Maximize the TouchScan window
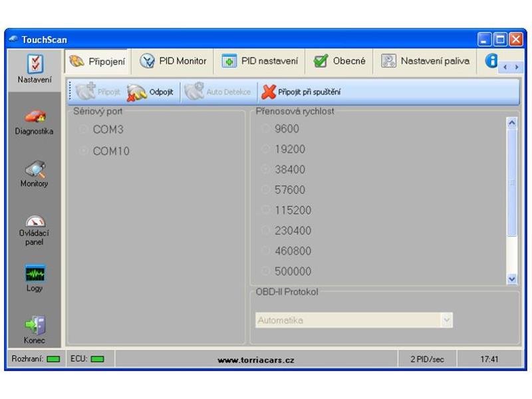 (500, 39)
